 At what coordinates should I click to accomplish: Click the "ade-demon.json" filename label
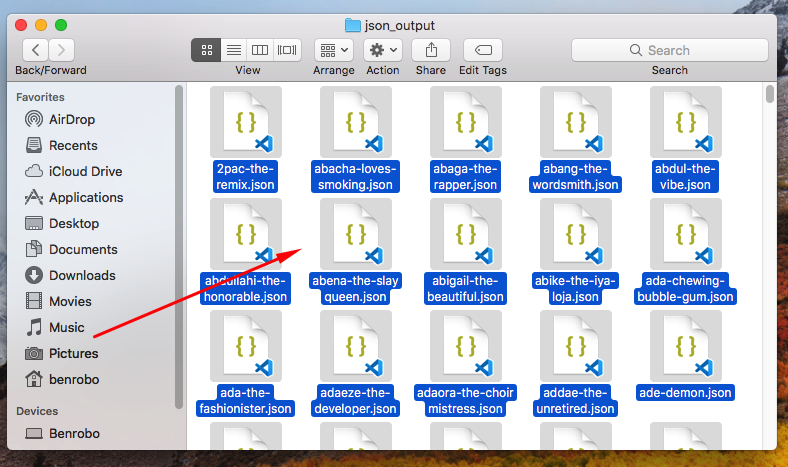coord(685,393)
